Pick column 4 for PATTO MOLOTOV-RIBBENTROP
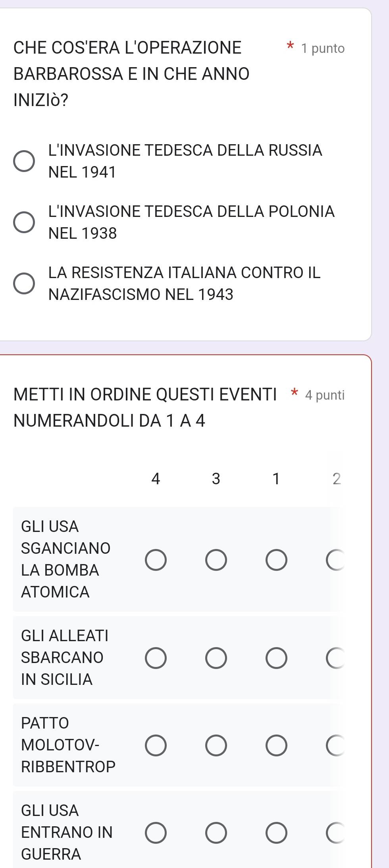Image resolution: width=389 pixels, height=868 pixels. coord(156,745)
